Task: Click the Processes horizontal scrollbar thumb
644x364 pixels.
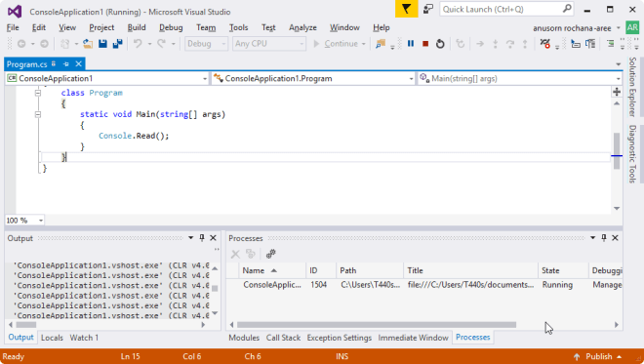Action: 377,325
